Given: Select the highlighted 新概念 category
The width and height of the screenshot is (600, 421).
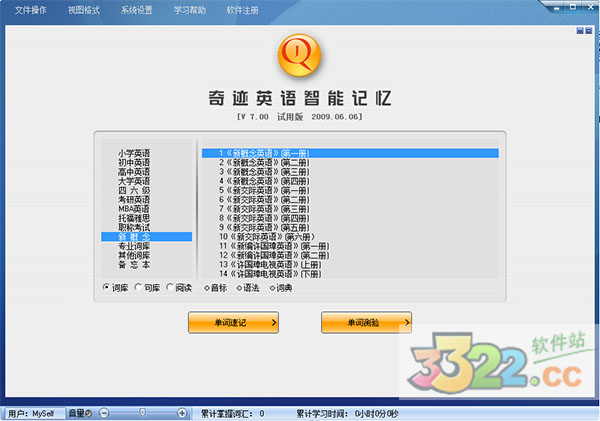Looking at the screenshot, I should click(147, 237).
